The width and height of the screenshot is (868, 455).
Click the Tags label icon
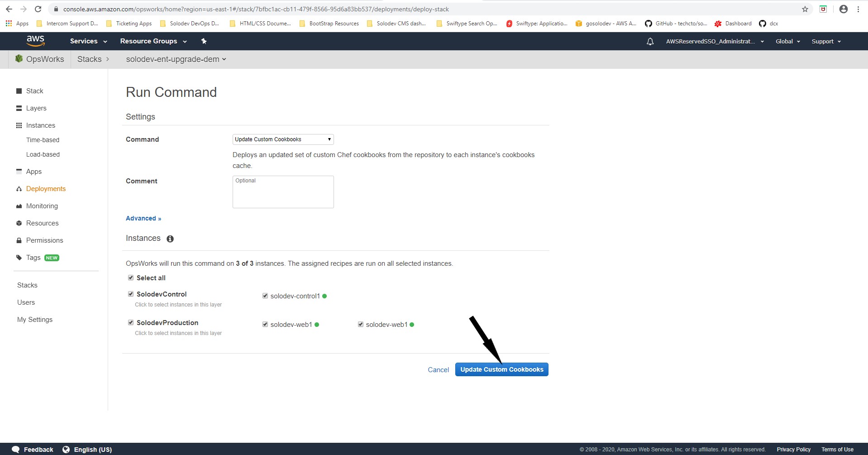19,258
